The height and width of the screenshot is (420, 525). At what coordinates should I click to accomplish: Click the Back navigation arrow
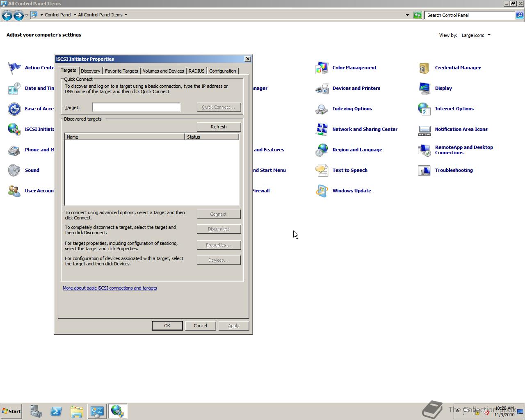point(7,16)
